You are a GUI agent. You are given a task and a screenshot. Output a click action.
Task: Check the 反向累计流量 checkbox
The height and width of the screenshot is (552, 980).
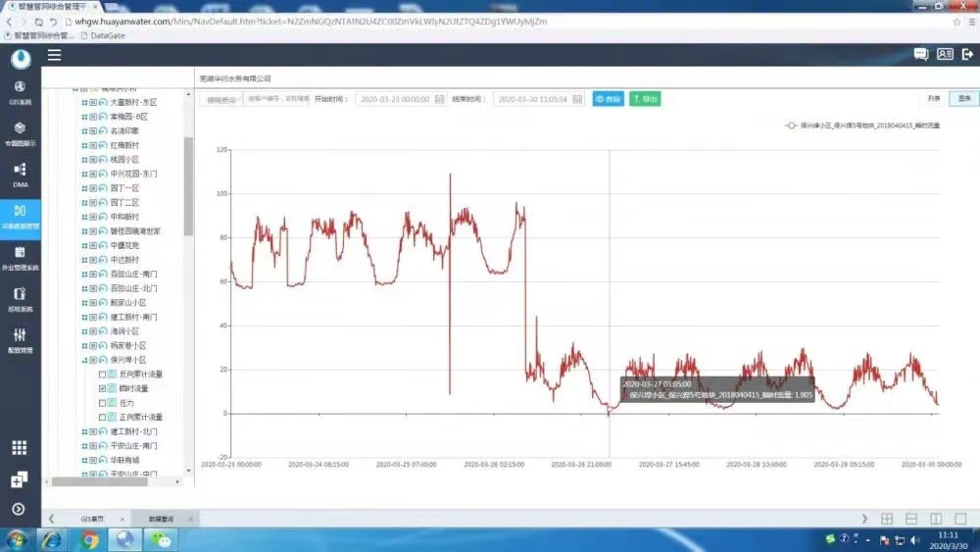(103, 375)
